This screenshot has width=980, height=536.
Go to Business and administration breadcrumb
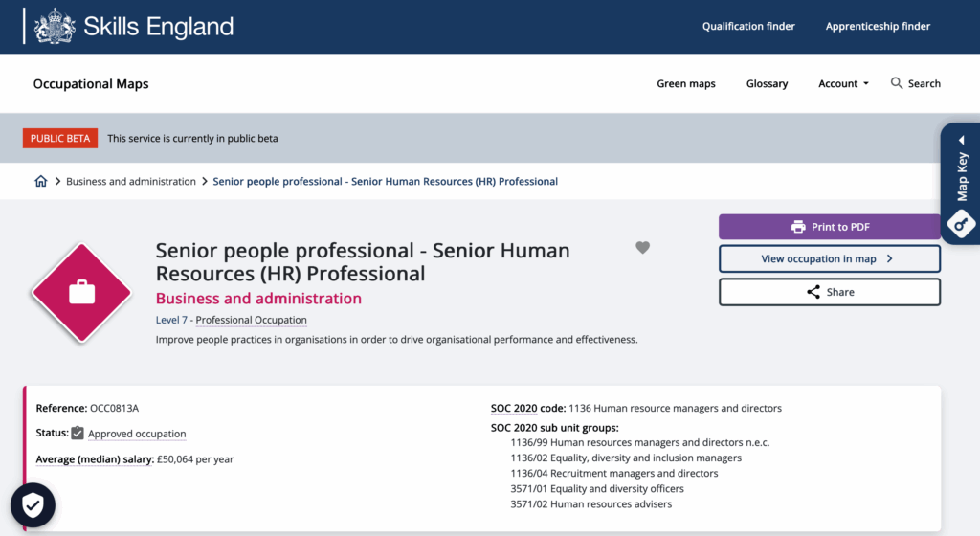[131, 181]
